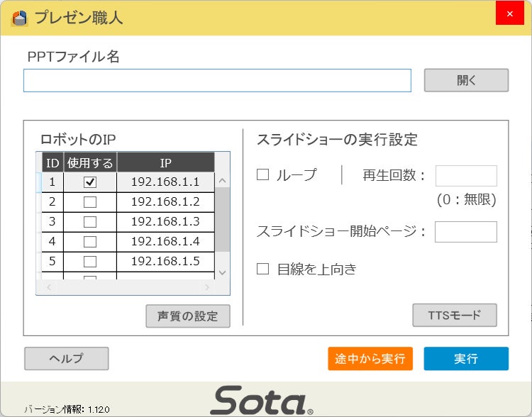Select IP cell 192.168.1.1

tap(165, 182)
